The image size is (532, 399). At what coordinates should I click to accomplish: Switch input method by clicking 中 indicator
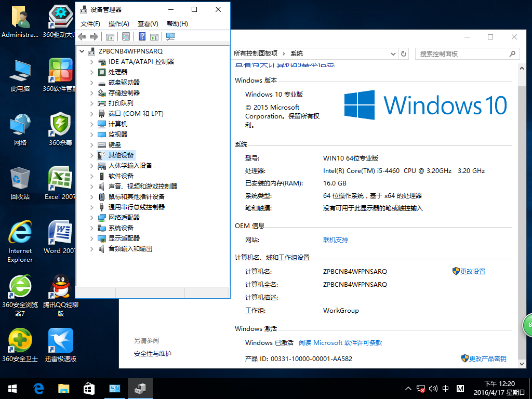pyautogui.click(x=446, y=388)
